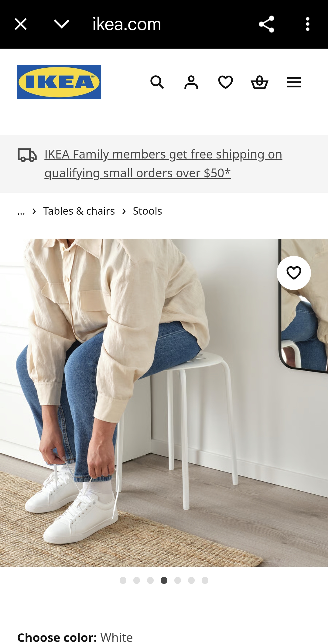The width and height of the screenshot is (328, 644).
Task: Tap the delivery truck icon
Action: click(x=27, y=155)
